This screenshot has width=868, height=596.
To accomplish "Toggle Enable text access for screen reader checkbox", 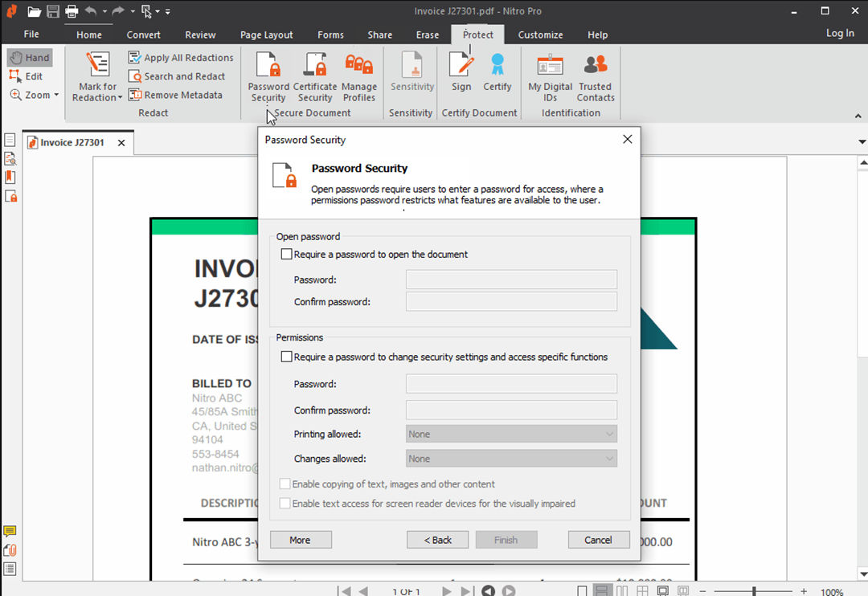I will pos(285,503).
